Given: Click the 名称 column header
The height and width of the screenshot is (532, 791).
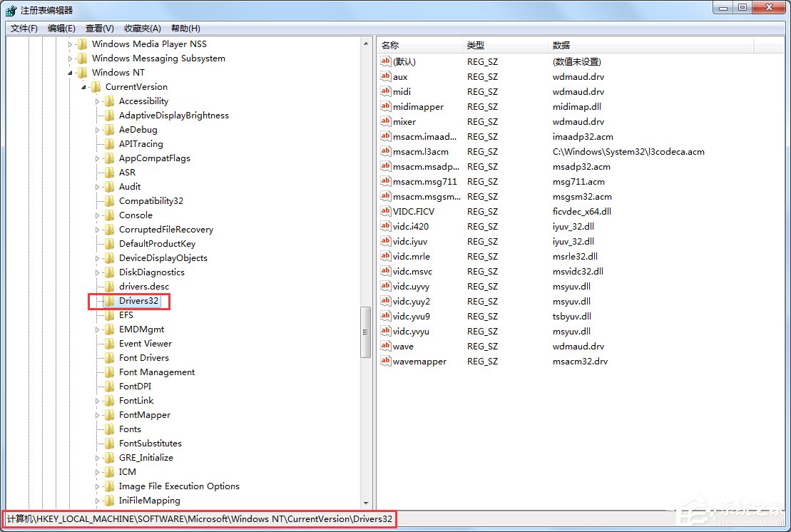Looking at the screenshot, I should coord(417,45).
